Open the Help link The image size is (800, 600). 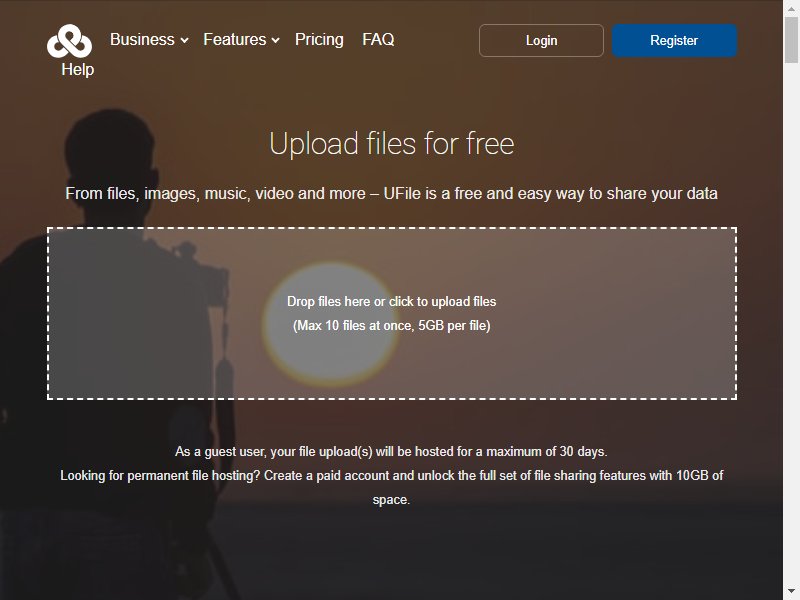pos(78,69)
